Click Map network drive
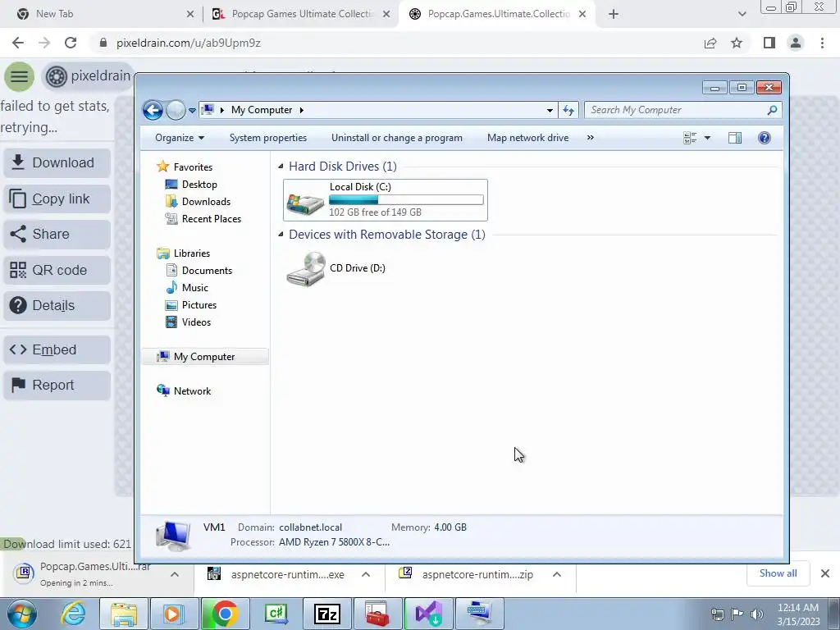 coord(527,138)
